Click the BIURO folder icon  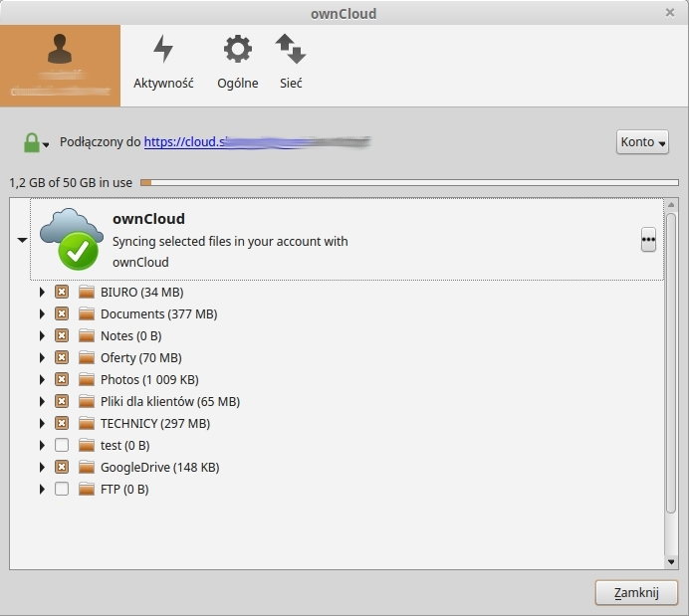click(87, 292)
